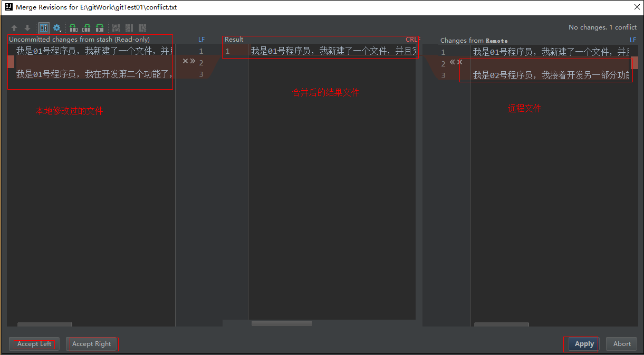Image resolution: width=644 pixels, height=355 pixels.
Task: Apply non-conflicting changes from left side
Action: click(73, 28)
